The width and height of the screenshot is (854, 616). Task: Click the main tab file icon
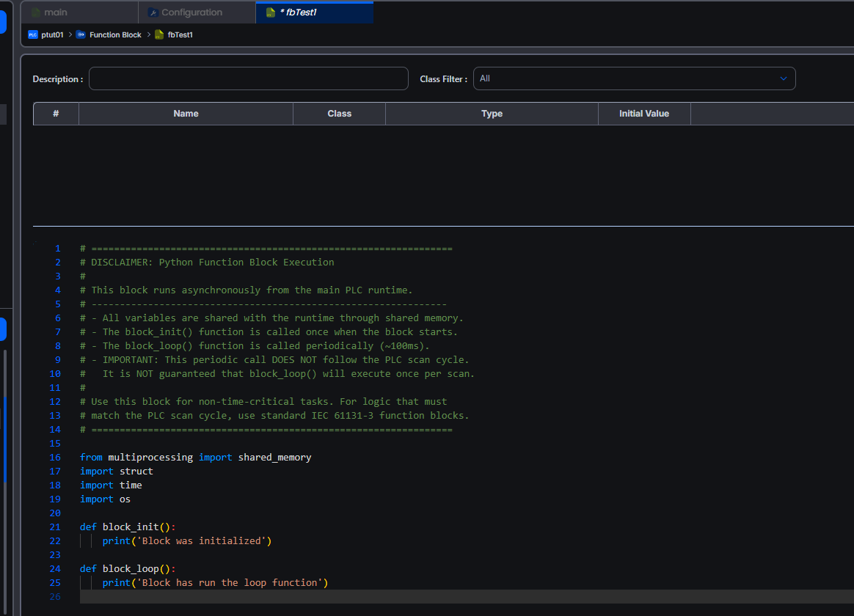[x=36, y=12]
